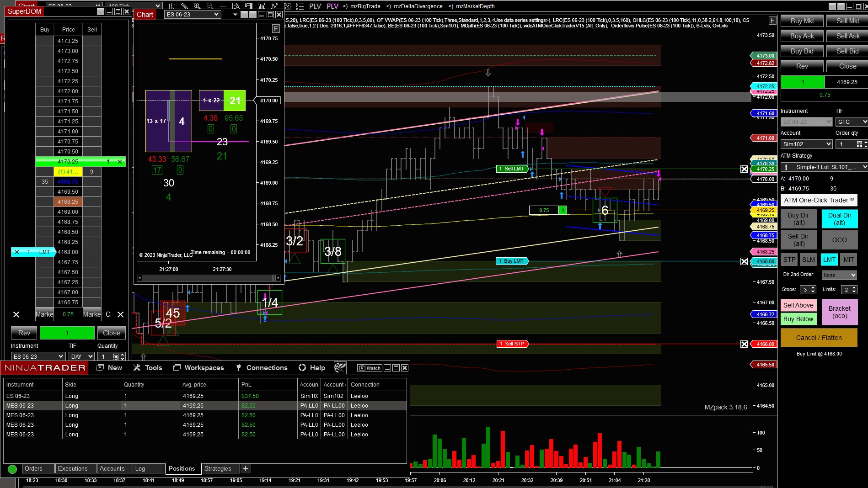Open the Account Sim102 dropdown

point(806,144)
